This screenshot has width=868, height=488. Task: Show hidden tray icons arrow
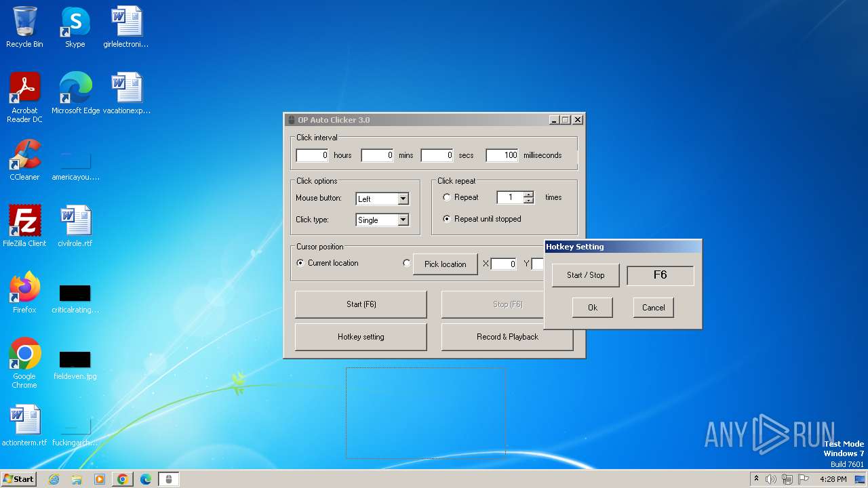756,479
